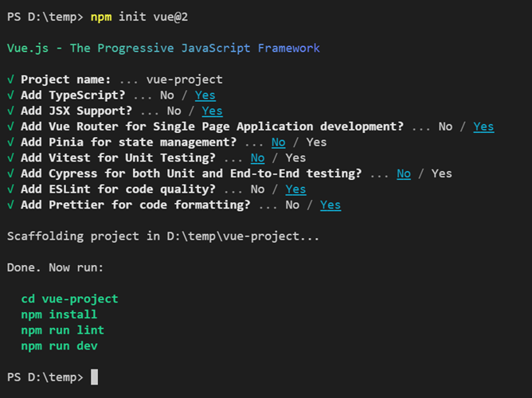Click the Vue.js Progressive JavaScript Framework banner

click(x=163, y=48)
